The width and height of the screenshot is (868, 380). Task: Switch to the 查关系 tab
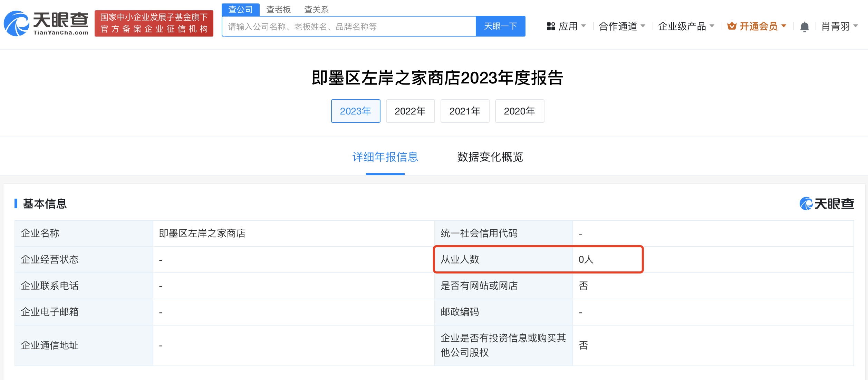pos(316,9)
